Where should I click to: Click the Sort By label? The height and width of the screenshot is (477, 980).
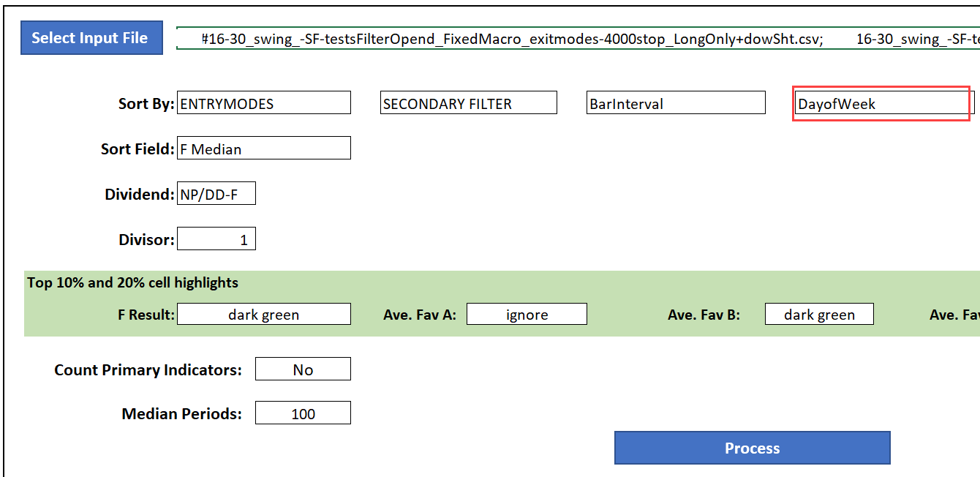tap(146, 103)
